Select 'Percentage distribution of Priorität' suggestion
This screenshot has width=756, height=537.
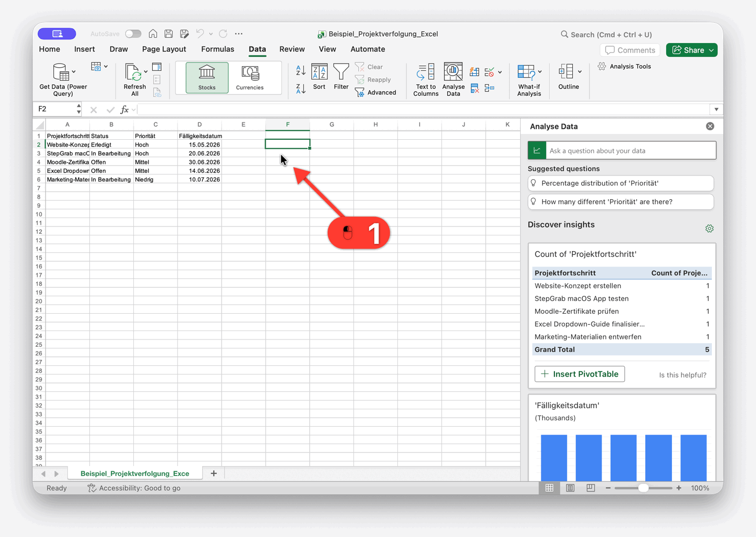pos(621,183)
